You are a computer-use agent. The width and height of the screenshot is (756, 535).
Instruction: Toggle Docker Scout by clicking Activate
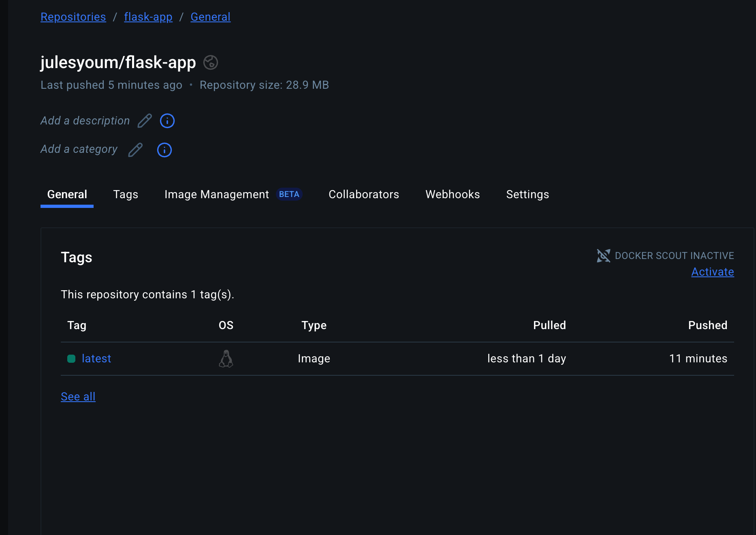(712, 272)
